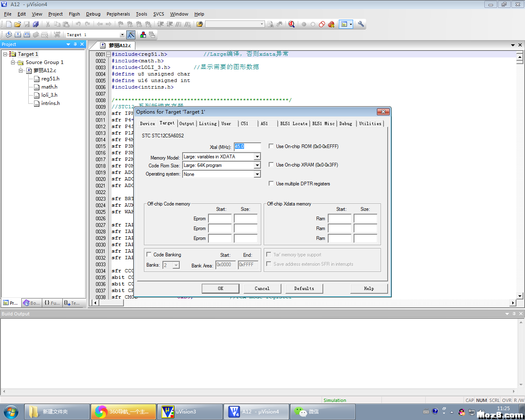
Task: Switch to the BL51 Locate tab
Action: pos(294,123)
